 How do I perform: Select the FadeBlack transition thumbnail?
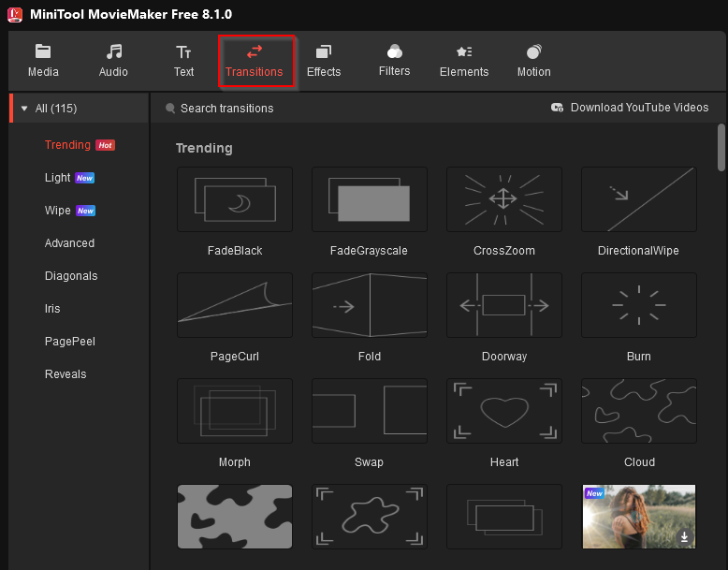235,199
